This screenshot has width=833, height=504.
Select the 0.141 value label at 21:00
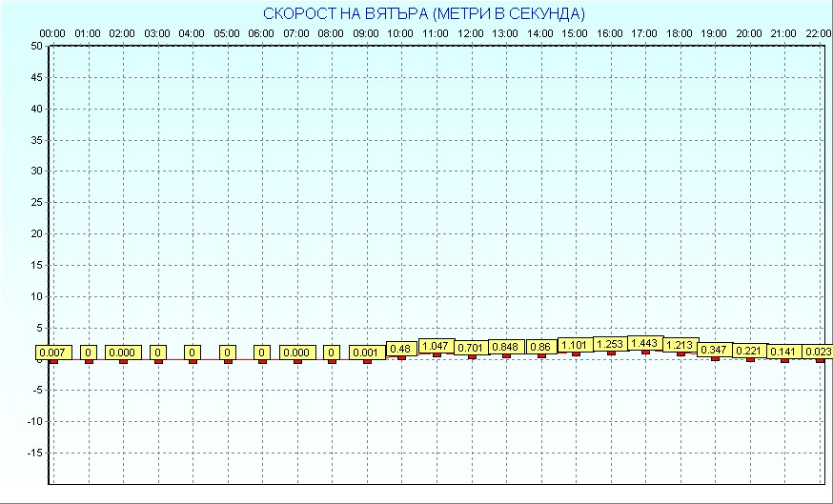tap(783, 352)
